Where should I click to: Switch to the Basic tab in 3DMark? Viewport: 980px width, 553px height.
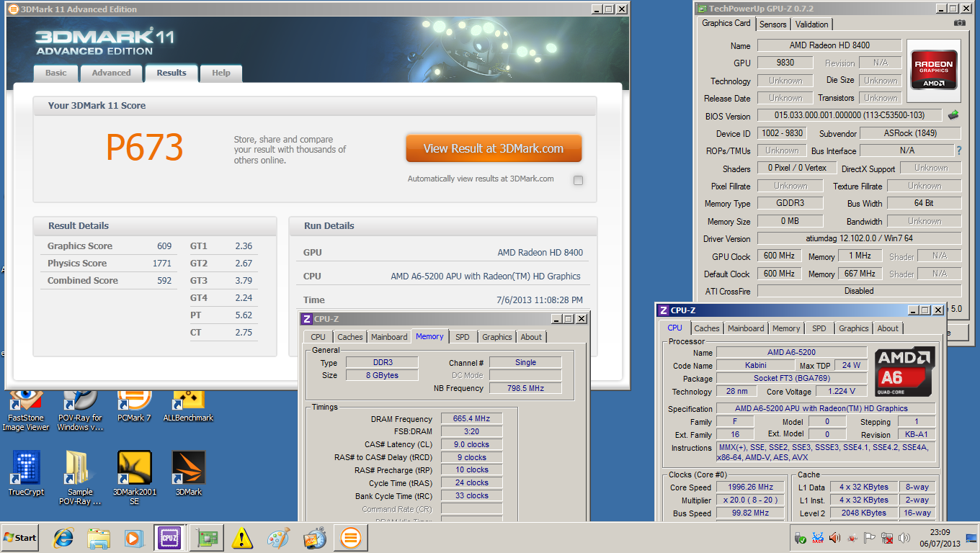click(55, 73)
